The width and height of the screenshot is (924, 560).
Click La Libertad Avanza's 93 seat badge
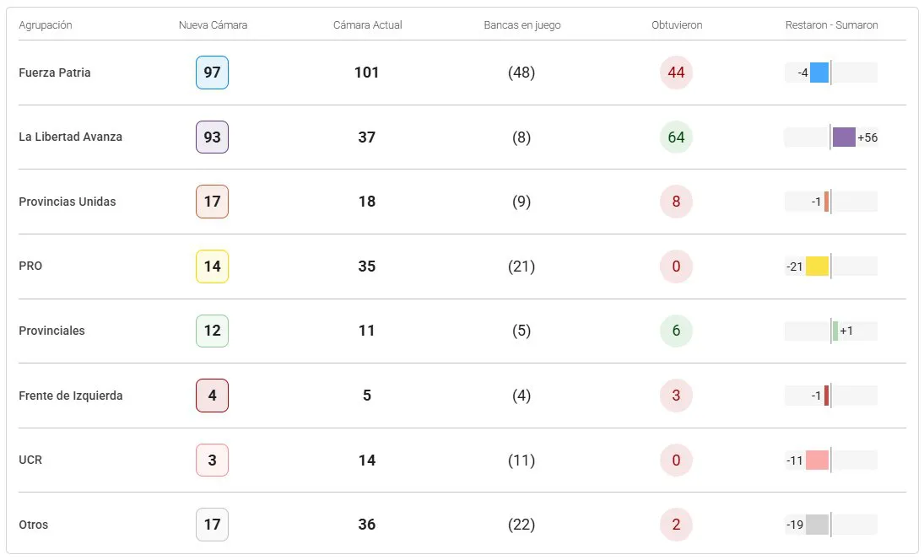pos(212,137)
